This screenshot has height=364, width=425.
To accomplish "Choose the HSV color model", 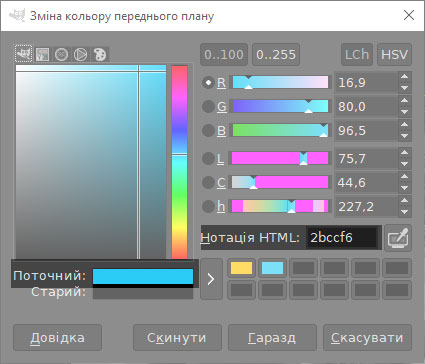I will coord(394,54).
